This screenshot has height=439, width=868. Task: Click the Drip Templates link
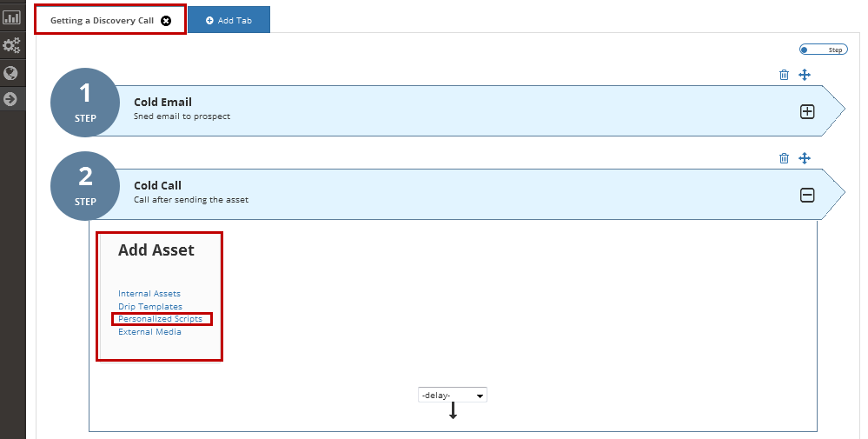click(x=150, y=306)
